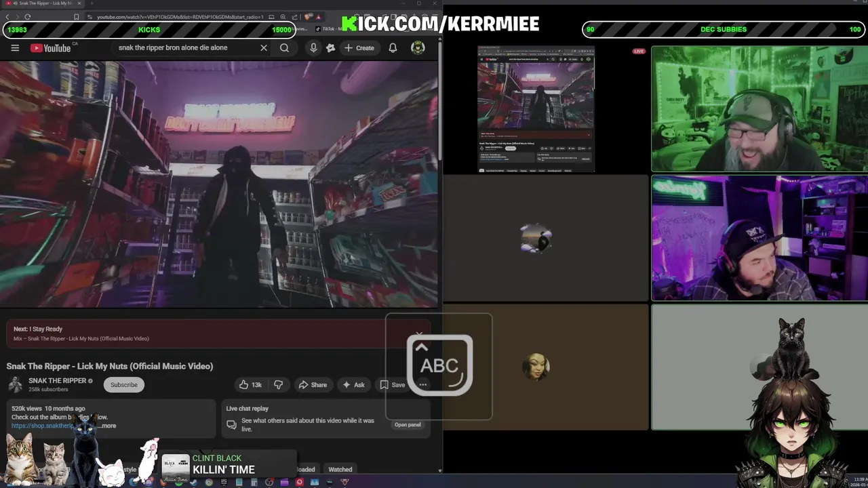Open the YouTube hamburger guide menu

pos(15,48)
